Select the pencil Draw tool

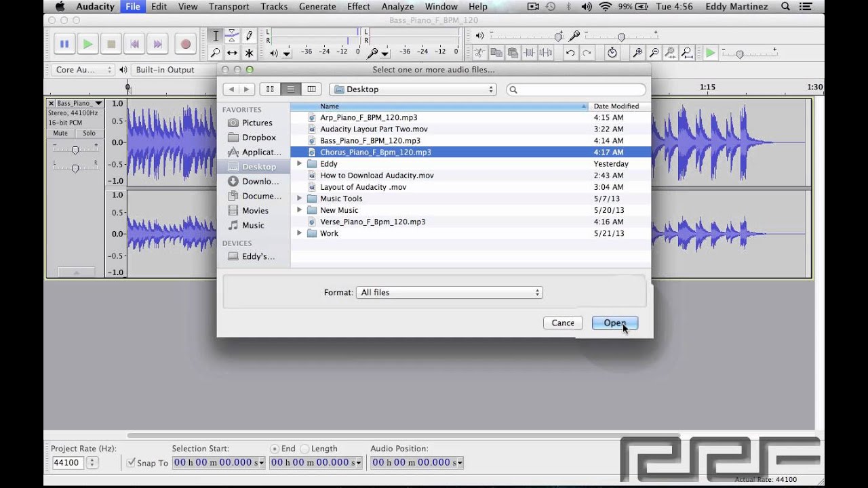tap(249, 36)
